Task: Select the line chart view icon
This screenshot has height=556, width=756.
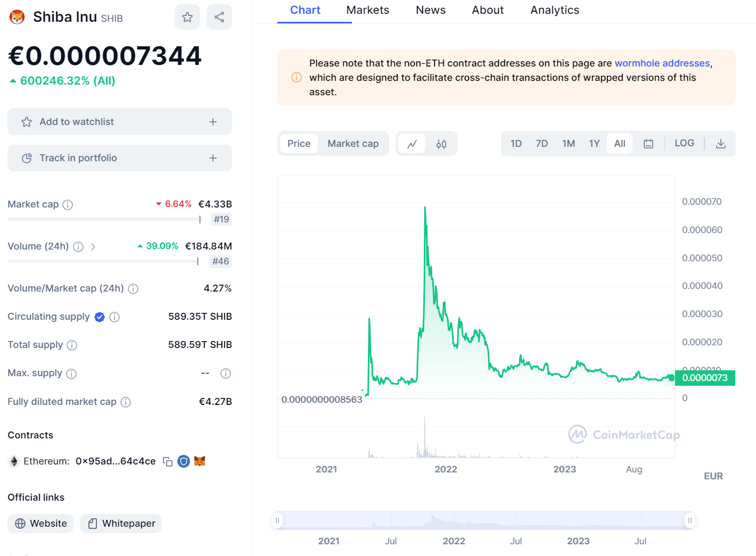Action: (412, 144)
